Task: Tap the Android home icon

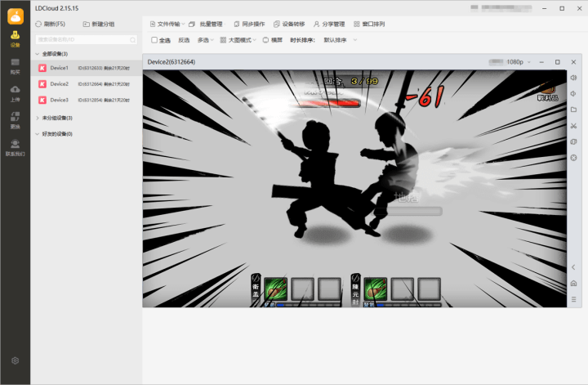Action: pos(573,284)
